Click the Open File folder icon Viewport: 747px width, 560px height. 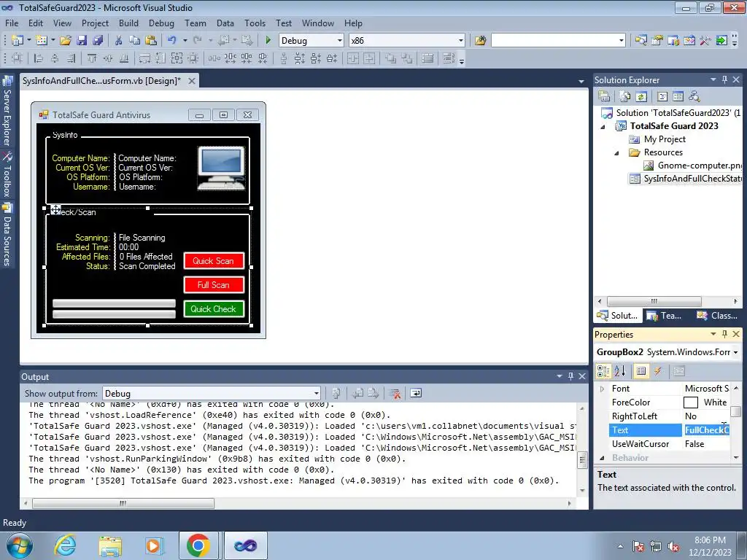pos(66,41)
